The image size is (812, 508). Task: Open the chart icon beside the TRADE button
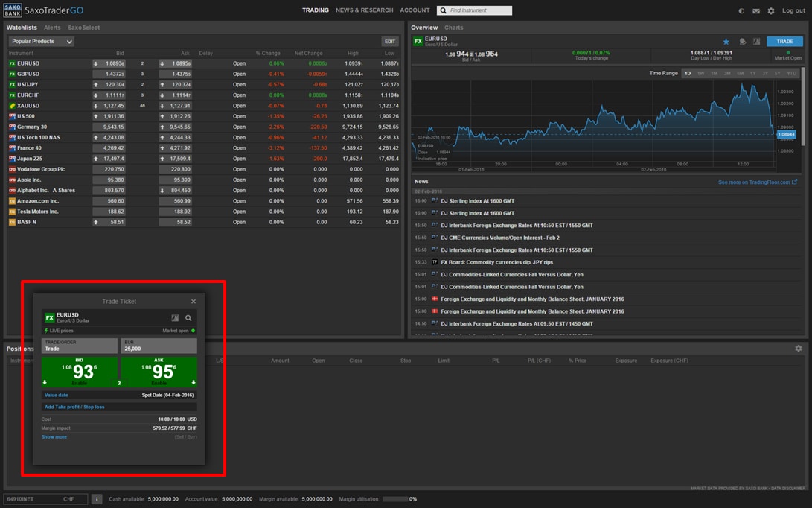[757, 42]
